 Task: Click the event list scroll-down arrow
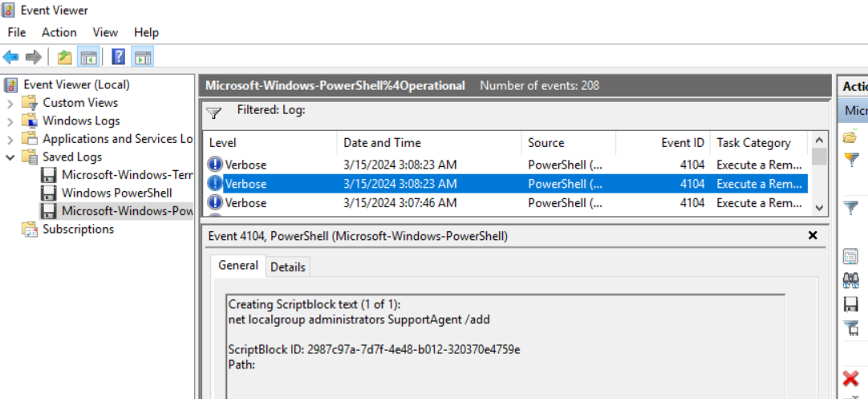coord(819,207)
